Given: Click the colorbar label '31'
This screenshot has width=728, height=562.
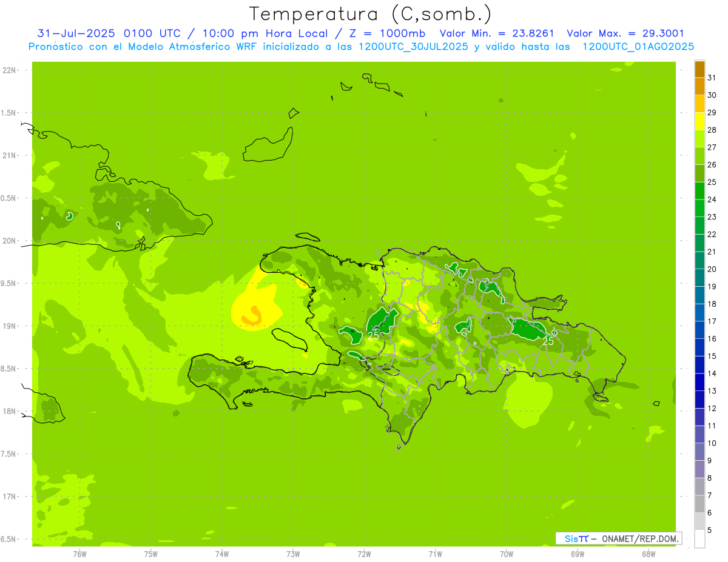Looking at the screenshot, I should pos(712,78).
